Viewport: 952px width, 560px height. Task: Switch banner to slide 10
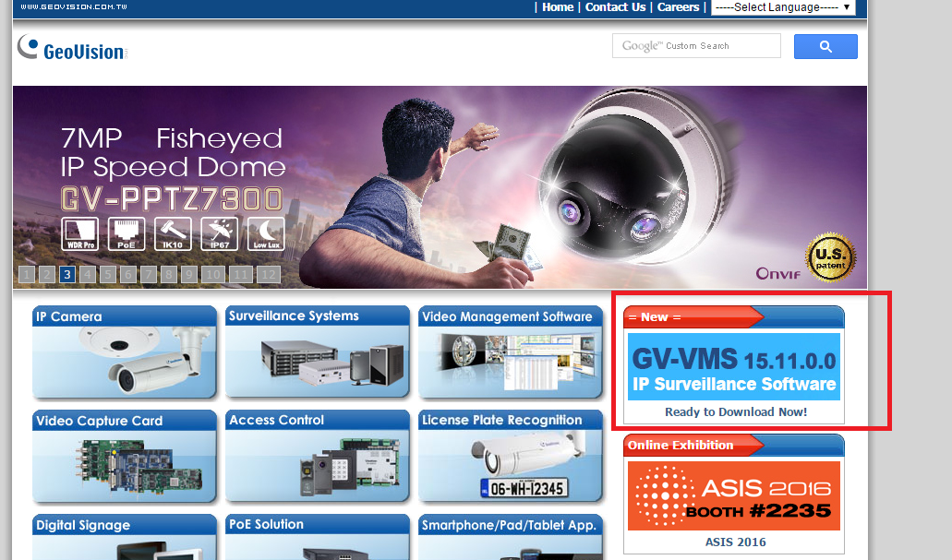tap(213, 274)
